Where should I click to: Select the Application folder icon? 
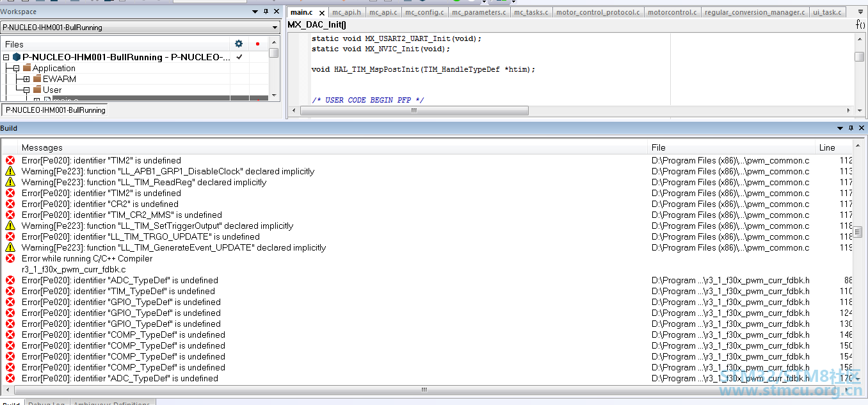click(x=27, y=68)
